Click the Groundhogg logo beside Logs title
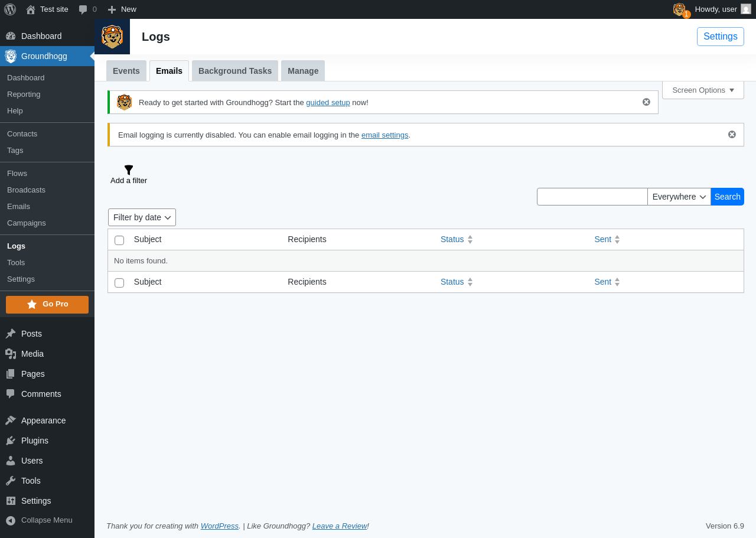Image resolution: width=756 pixels, height=538 pixels. tap(112, 37)
